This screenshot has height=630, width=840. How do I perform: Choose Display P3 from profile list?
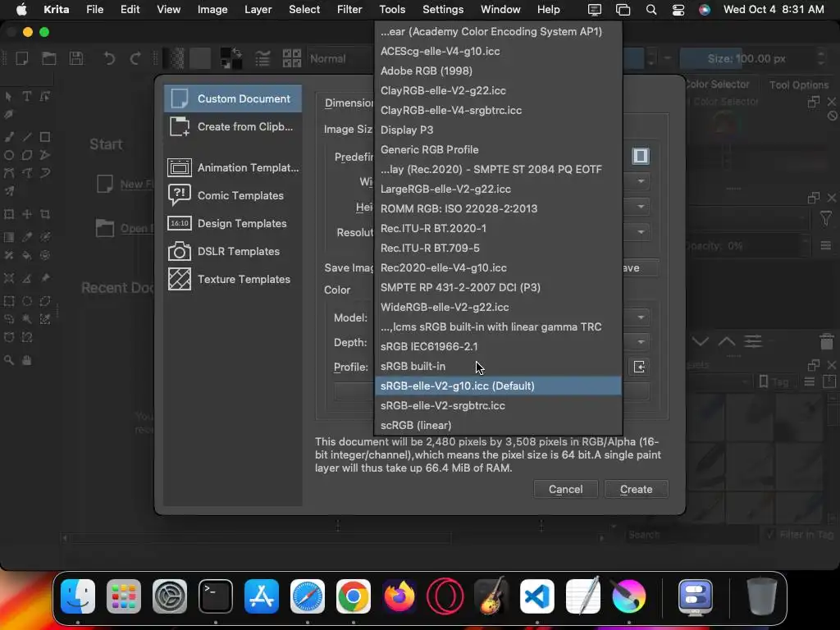pos(498,130)
